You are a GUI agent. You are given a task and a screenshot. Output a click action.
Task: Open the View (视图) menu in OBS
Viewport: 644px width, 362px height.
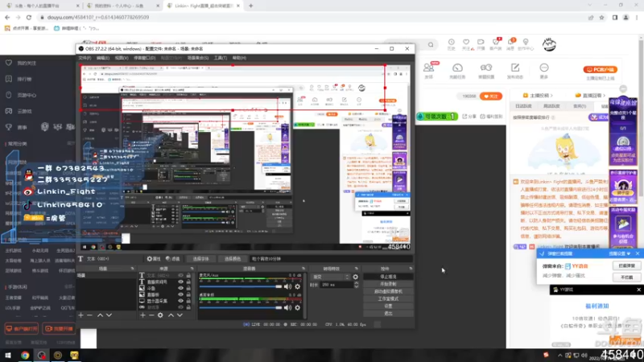tap(122, 58)
